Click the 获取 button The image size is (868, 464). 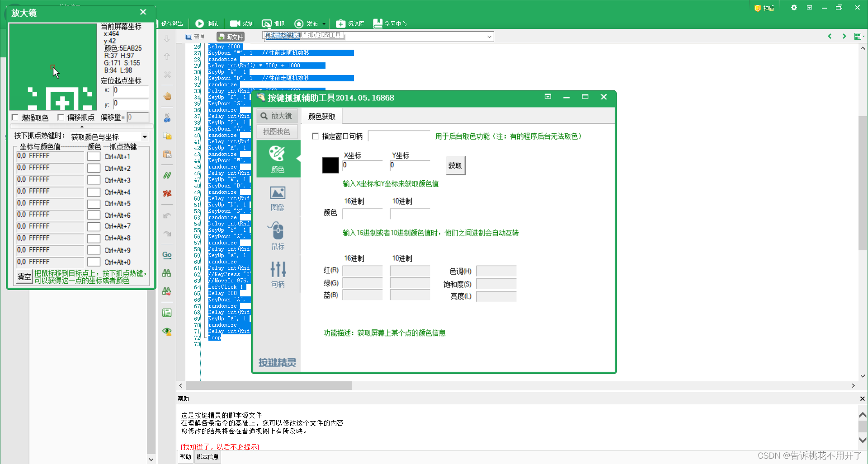click(455, 166)
